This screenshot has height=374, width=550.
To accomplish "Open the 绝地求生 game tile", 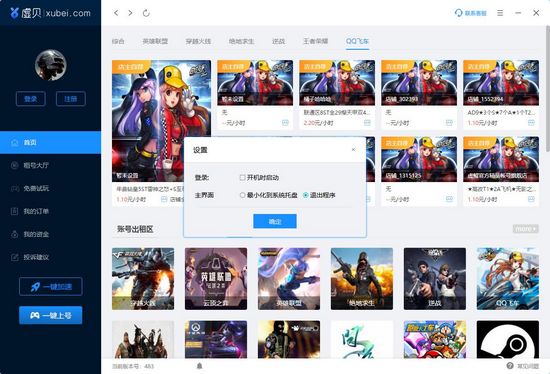I will [362, 279].
